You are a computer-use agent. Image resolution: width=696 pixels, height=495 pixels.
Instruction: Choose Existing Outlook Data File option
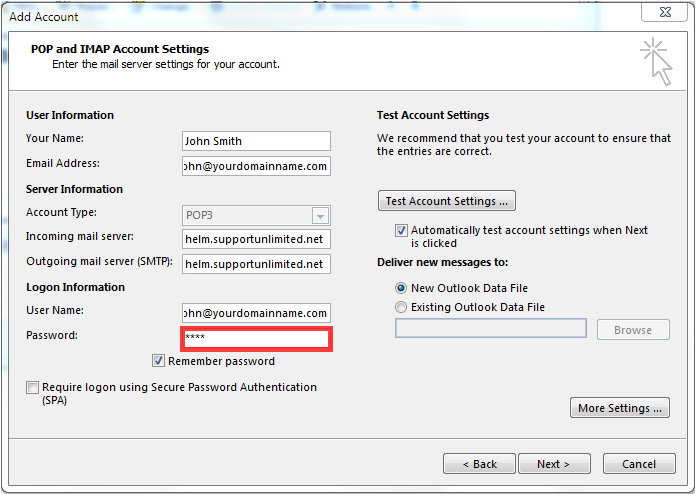click(x=401, y=307)
